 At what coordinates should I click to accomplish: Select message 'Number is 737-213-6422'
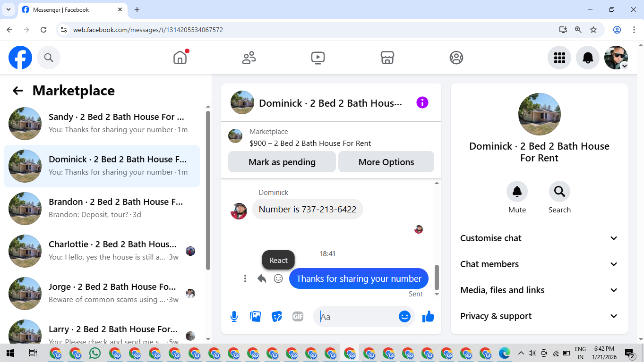tap(308, 209)
